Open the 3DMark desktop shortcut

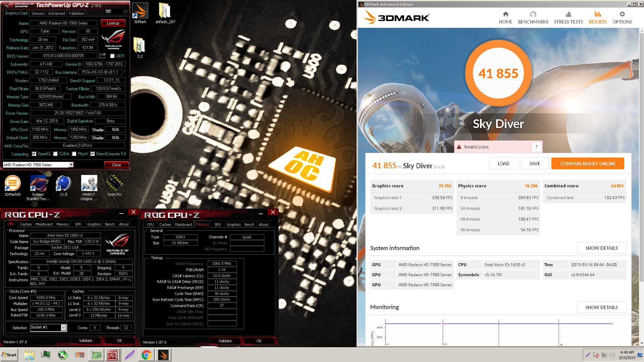tap(140, 13)
